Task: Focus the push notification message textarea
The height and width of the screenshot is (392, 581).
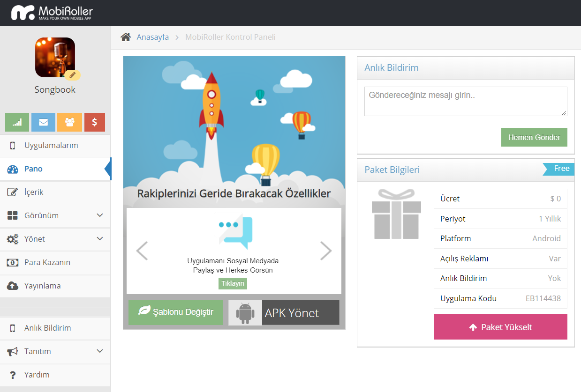Action: point(466,101)
